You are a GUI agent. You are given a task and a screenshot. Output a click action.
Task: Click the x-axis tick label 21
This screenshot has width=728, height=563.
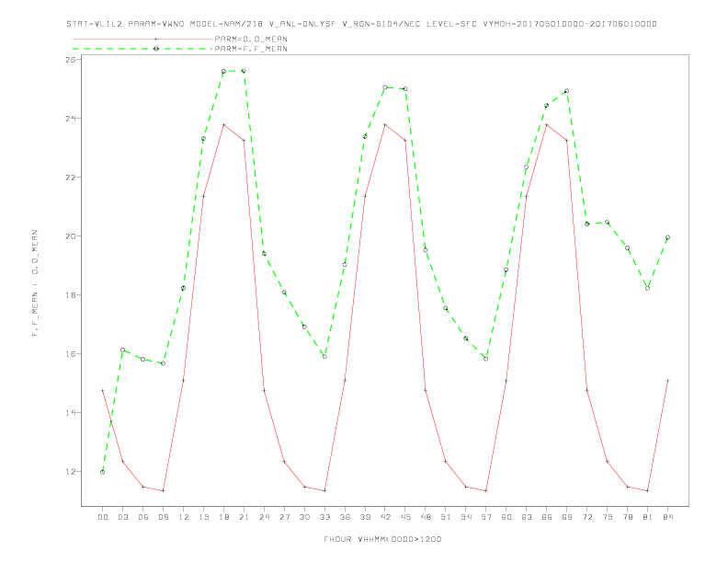[x=244, y=517]
